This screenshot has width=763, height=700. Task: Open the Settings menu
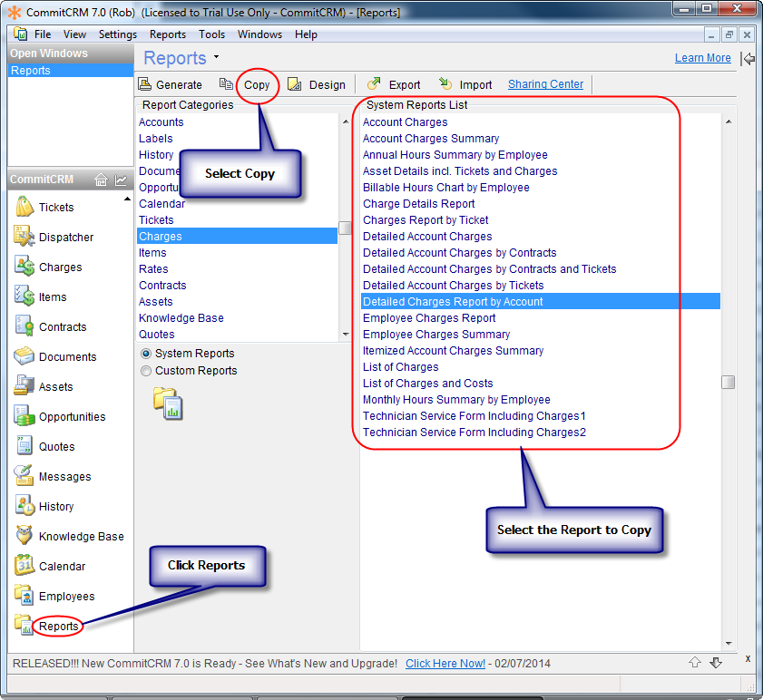click(x=117, y=34)
